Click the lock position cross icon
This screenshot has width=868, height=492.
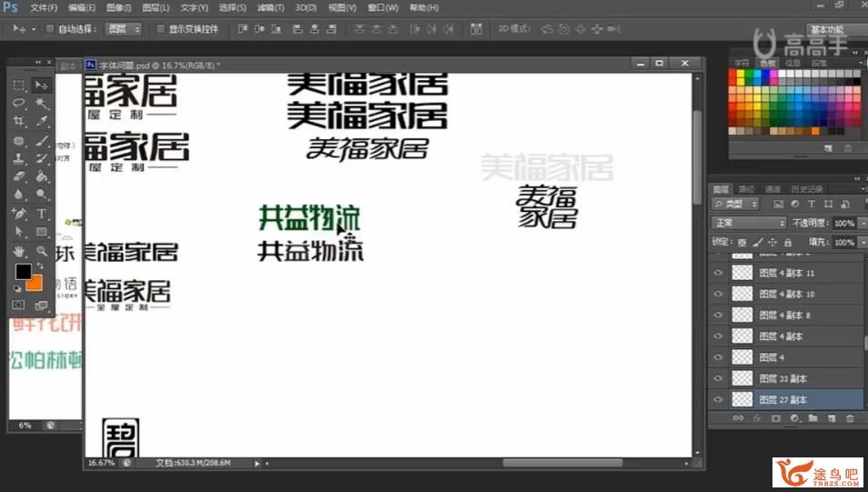[772, 243]
